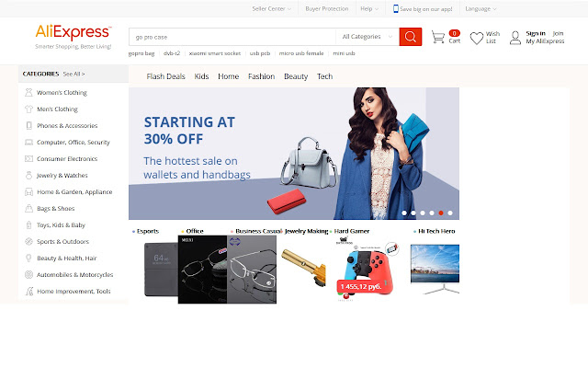Click the Computer, Office laptop icon

[28, 142]
